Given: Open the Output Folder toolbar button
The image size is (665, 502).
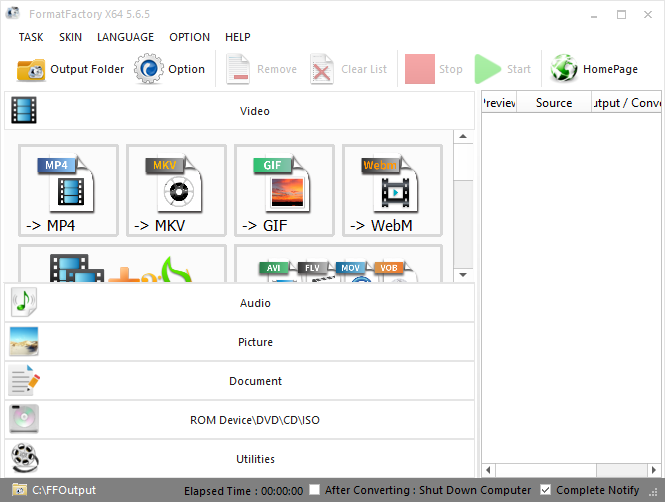Looking at the screenshot, I should [x=70, y=69].
